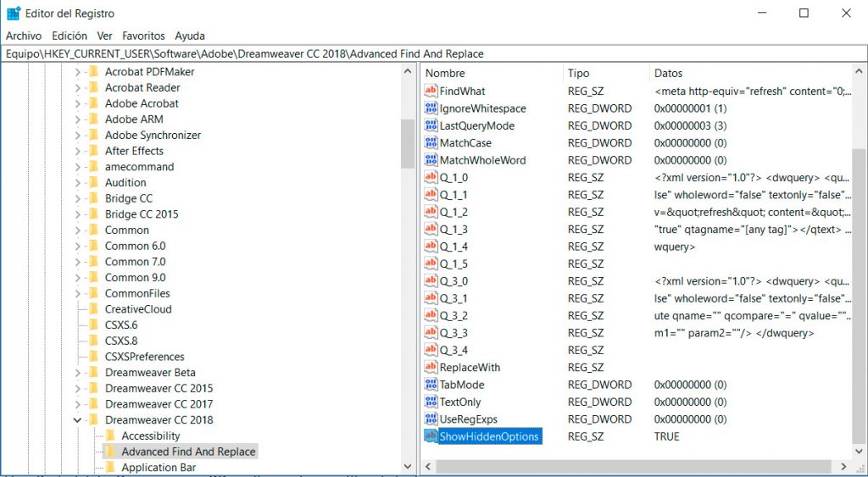
Task: Click the CSXSPreferences folder icon
Action: [93, 357]
